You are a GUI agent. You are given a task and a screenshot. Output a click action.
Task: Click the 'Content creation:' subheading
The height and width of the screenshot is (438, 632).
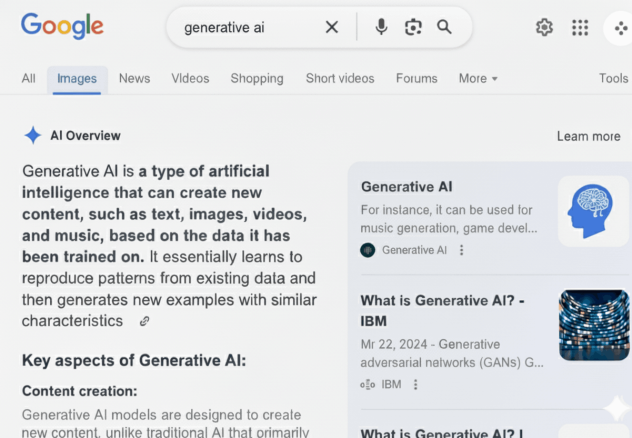(80, 391)
